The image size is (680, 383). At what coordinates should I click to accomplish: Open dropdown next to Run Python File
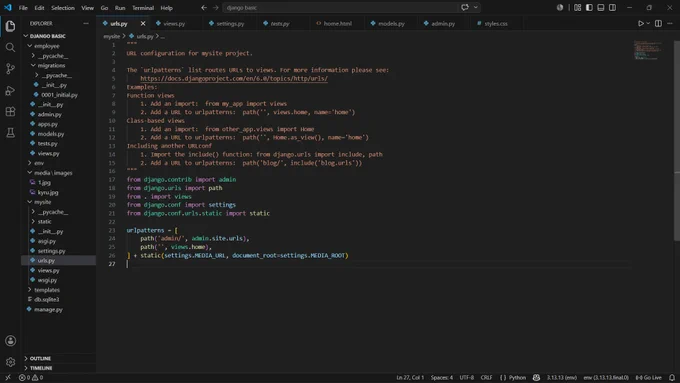pos(648,23)
